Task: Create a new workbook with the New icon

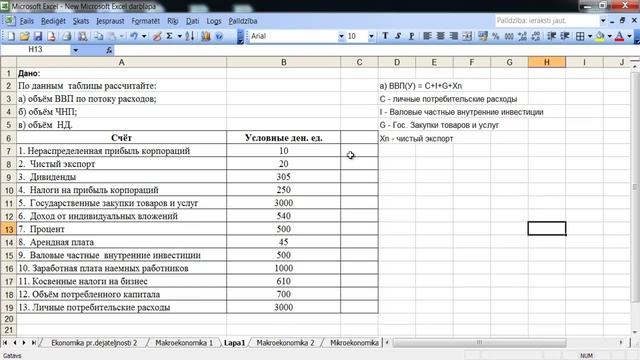Action: [x=11, y=36]
